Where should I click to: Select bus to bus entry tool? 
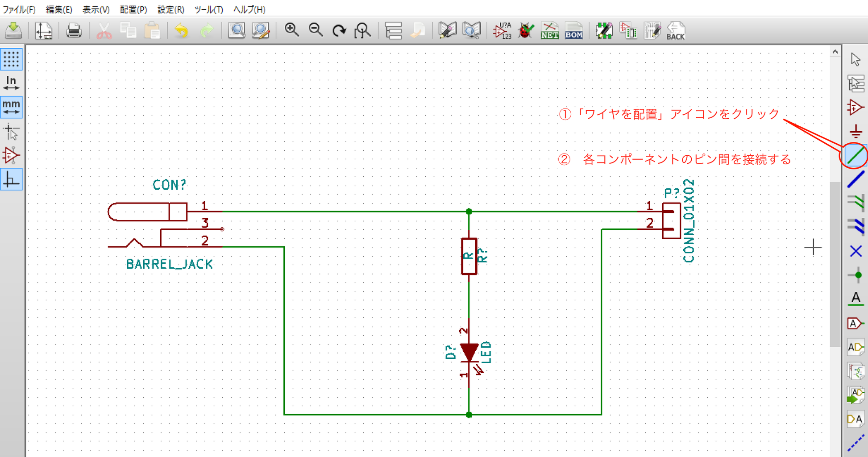point(856,227)
